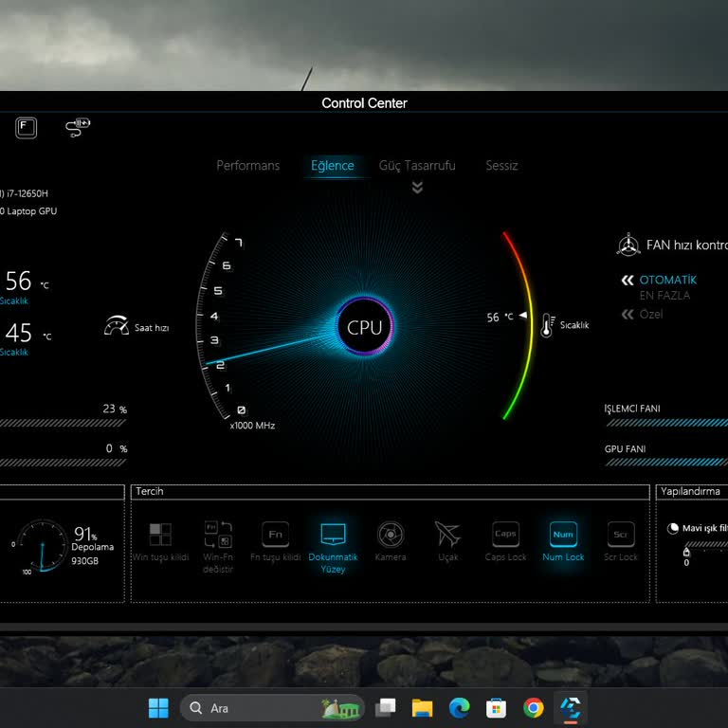Click the i7-12650H processor label

point(24,193)
